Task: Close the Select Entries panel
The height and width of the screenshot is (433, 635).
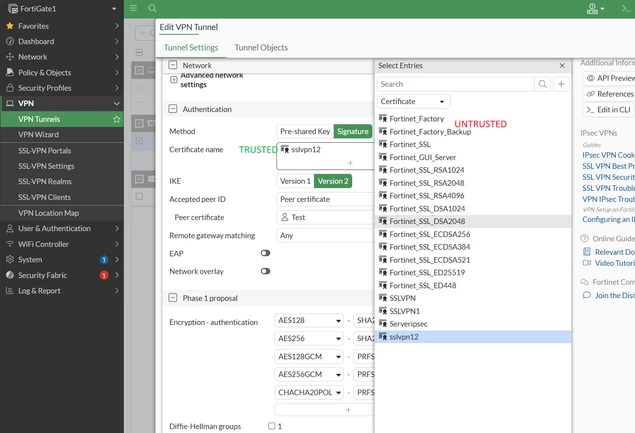Action: click(x=562, y=66)
